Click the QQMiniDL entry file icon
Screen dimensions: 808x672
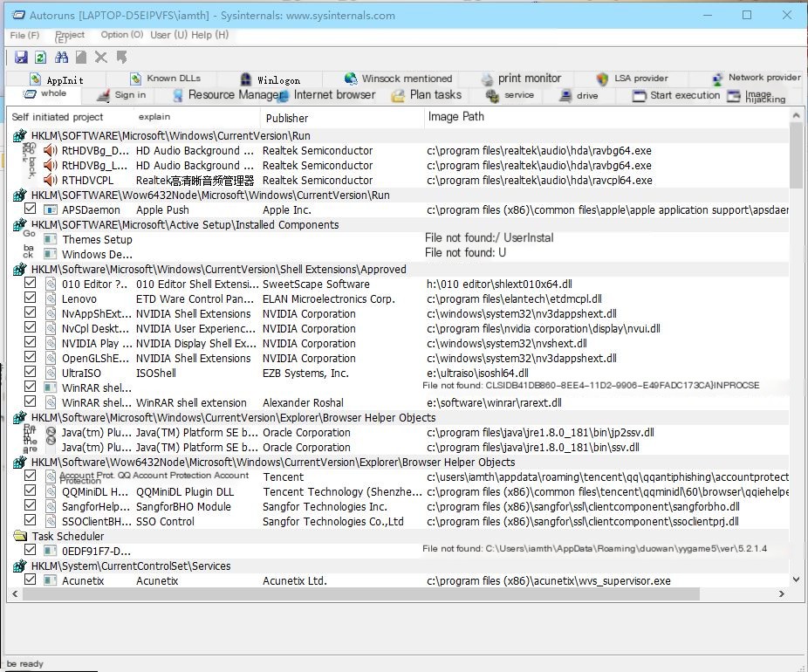click(x=51, y=491)
